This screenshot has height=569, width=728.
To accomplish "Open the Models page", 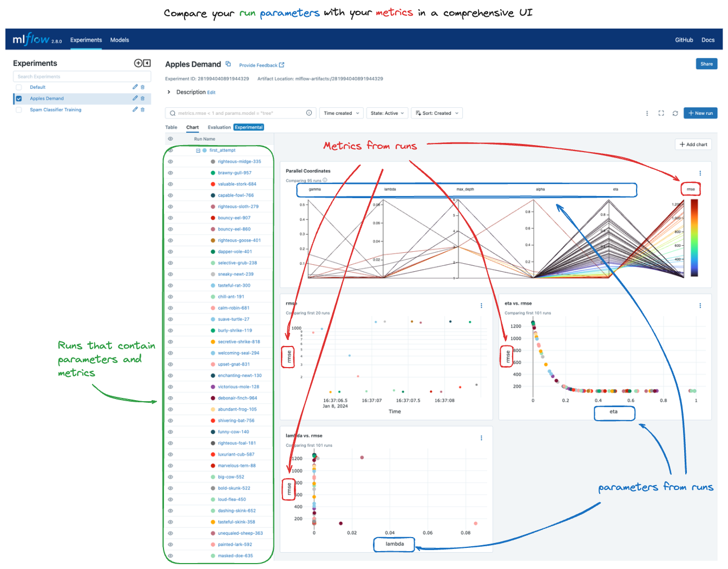I will pos(120,40).
